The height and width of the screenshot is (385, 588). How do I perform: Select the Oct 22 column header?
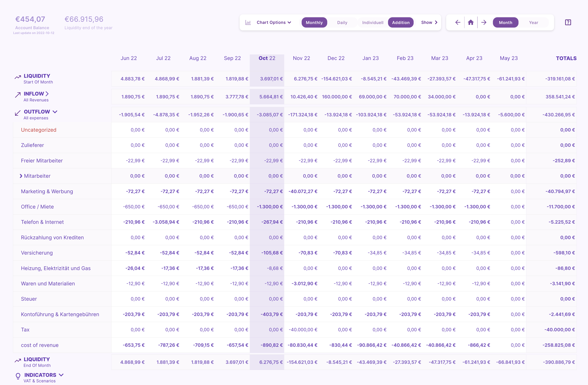(x=267, y=58)
